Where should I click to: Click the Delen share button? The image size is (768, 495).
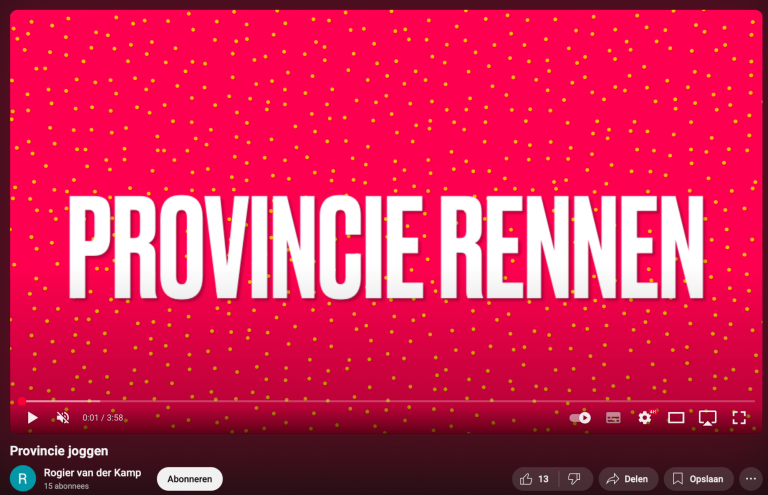[x=628, y=479]
